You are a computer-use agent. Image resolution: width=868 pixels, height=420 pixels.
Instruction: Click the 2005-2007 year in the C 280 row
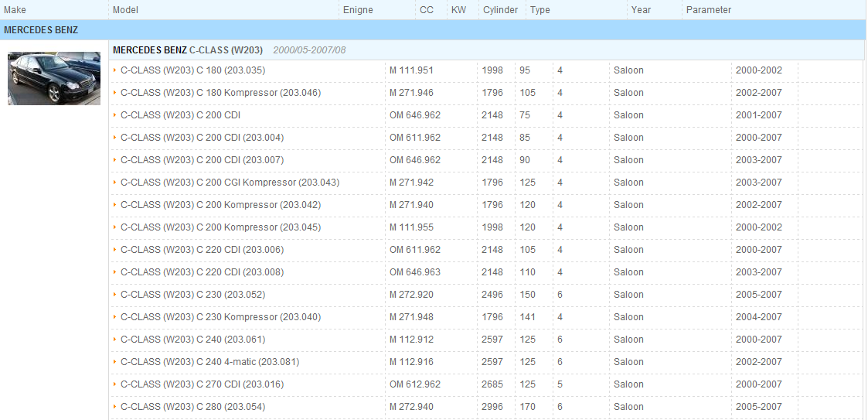[759, 407]
